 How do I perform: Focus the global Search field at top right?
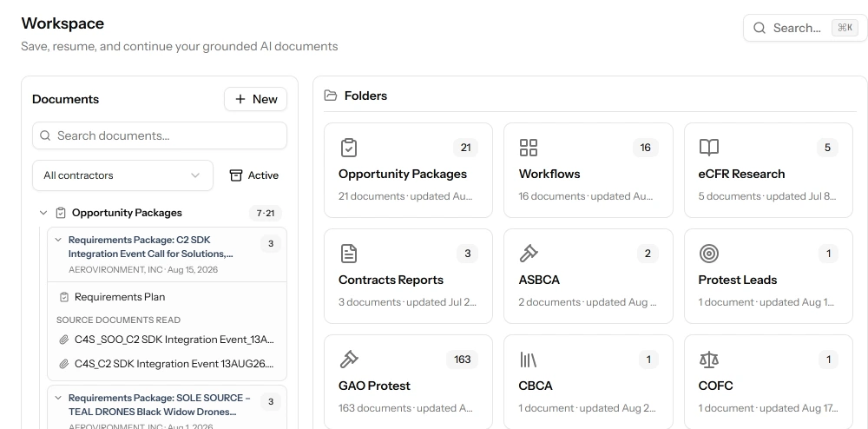(x=806, y=29)
